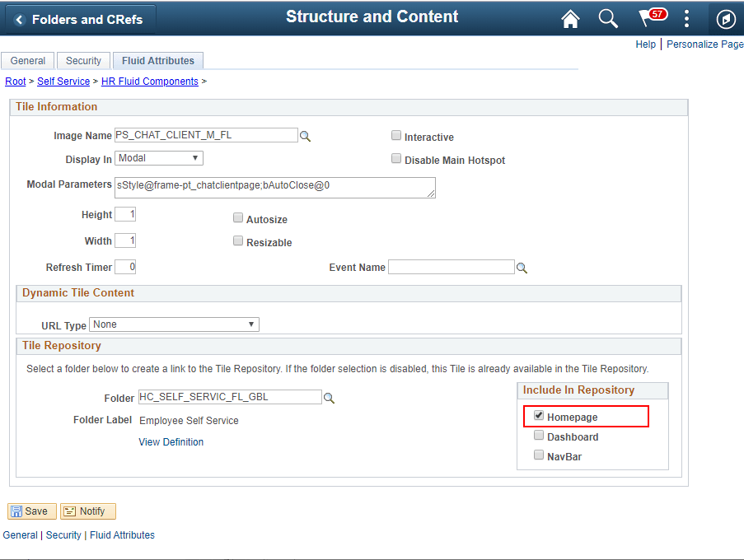Check Disable Main Hotspot option

[396, 158]
